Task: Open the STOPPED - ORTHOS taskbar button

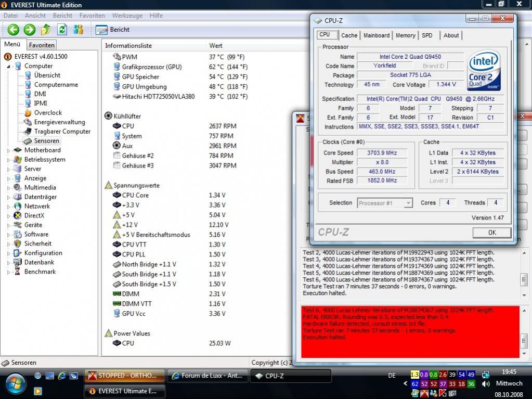Action: [124, 376]
